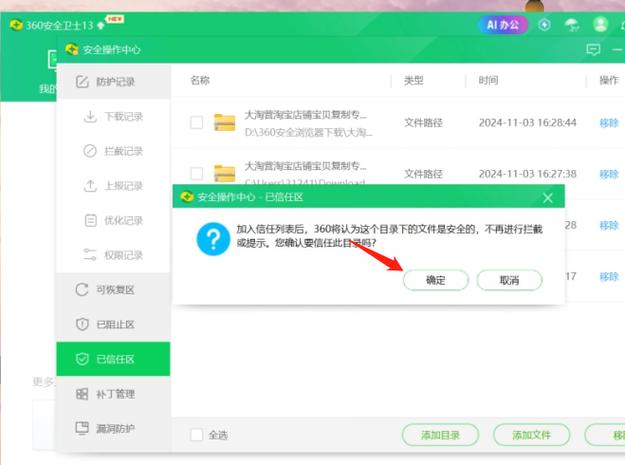Tick the checkbox for the 16:28:44 entry
This screenshot has width=625, height=465.
pos(197,122)
